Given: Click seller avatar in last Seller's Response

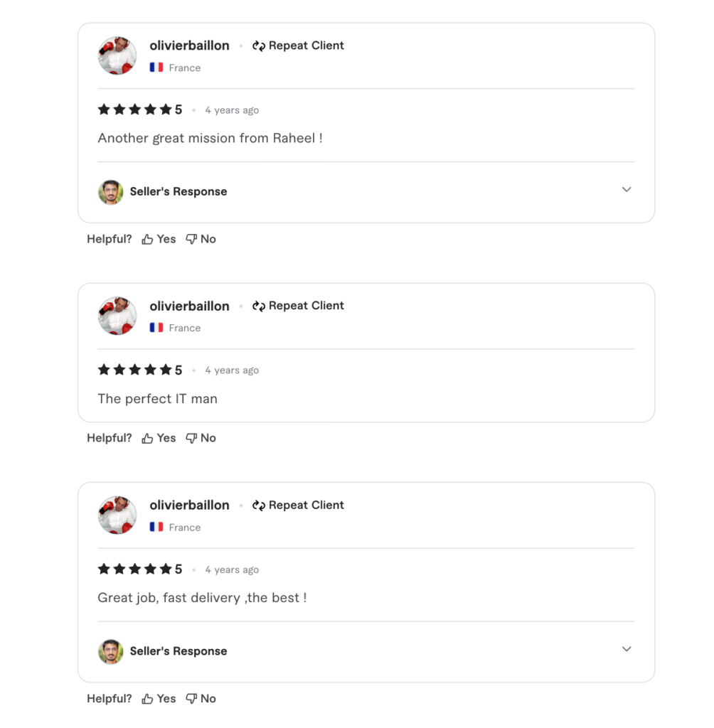Looking at the screenshot, I should pyautogui.click(x=110, y=651).
